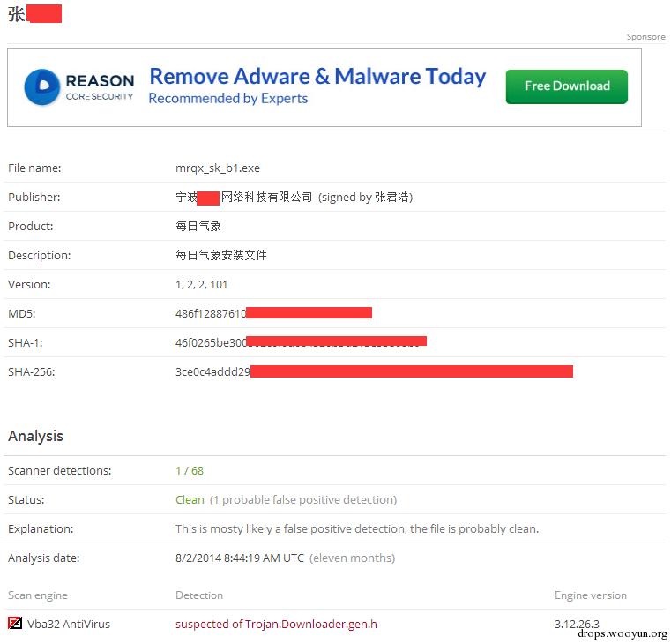Select the SHA-256 hash starting 3ce0c4addd29
This screenshot has width=671, height=644.
212,371
